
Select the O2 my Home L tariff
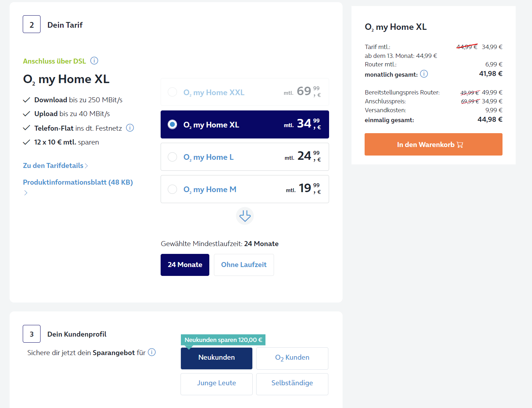point(245,157)
